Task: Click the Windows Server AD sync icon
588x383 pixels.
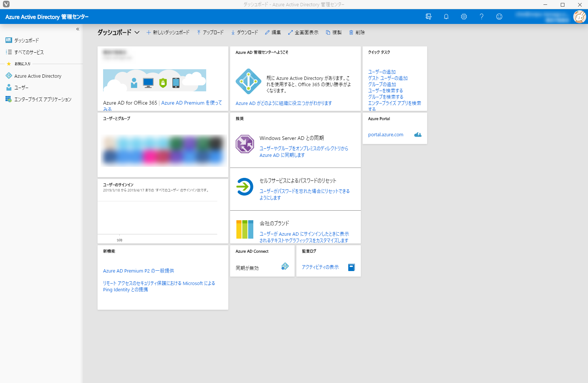Action: [x=245, y=144]
